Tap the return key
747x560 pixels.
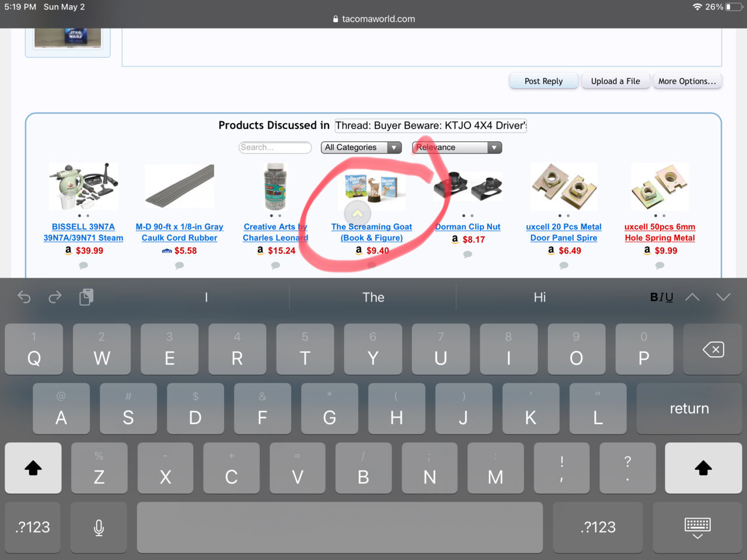click(689, 408)
